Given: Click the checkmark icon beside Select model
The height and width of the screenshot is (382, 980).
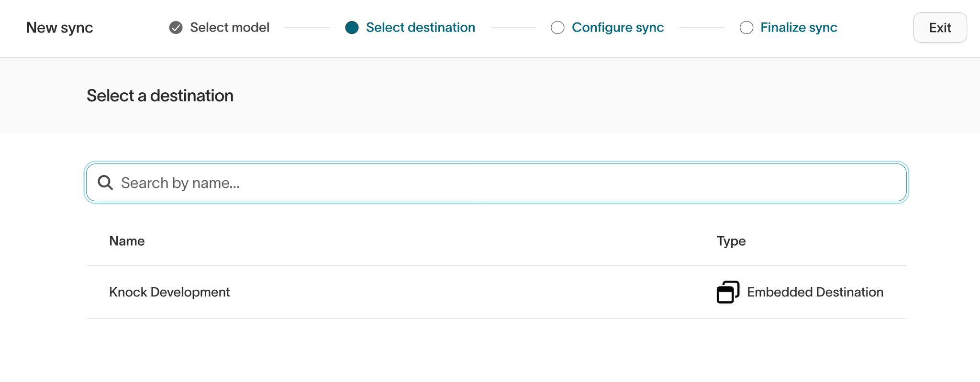Looking at the screenshot, I should coord(175,28).
